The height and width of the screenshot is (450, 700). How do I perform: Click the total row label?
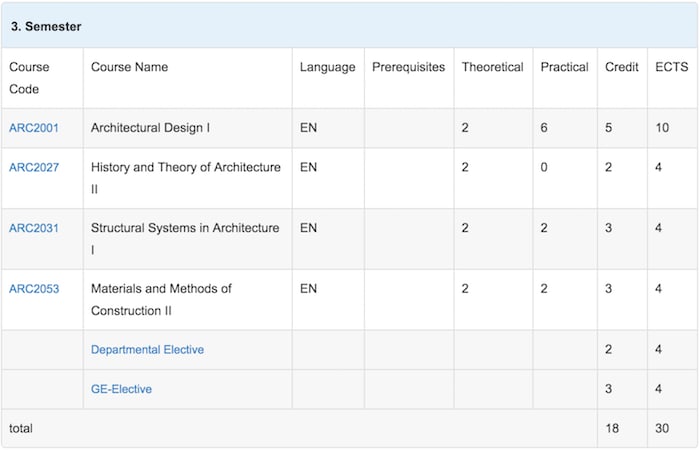(21, 428)
